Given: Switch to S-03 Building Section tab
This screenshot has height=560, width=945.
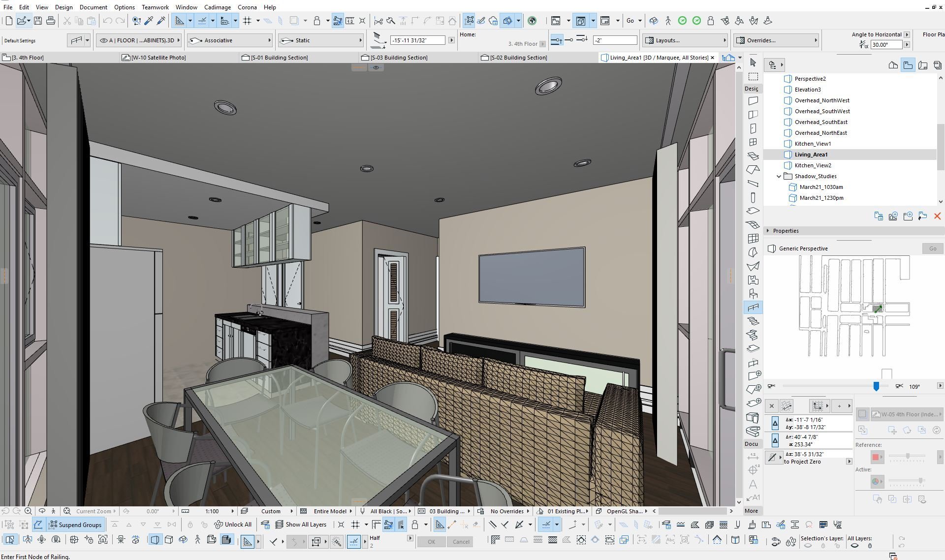Looking at the screenshot, I should [x=398, y=58].
